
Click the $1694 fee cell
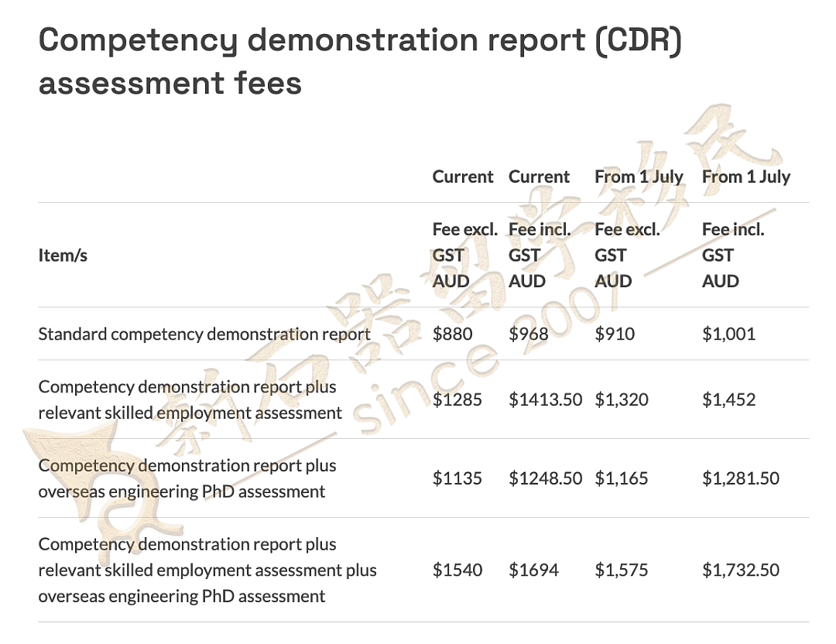[533, 570]
